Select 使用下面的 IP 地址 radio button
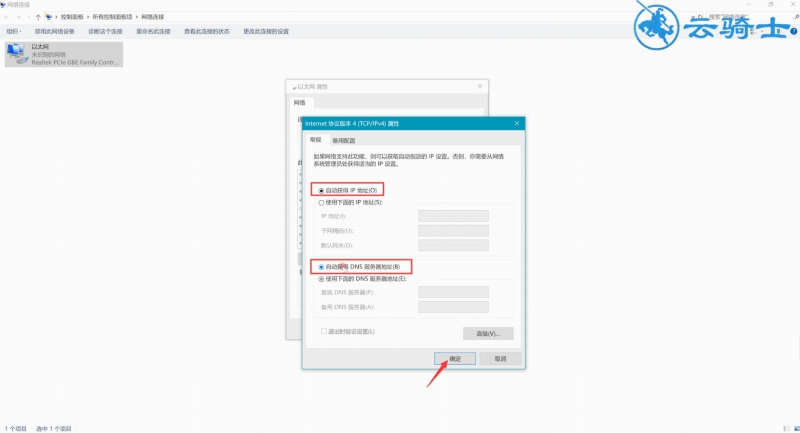800x433 pixels. tap(321, 202)
